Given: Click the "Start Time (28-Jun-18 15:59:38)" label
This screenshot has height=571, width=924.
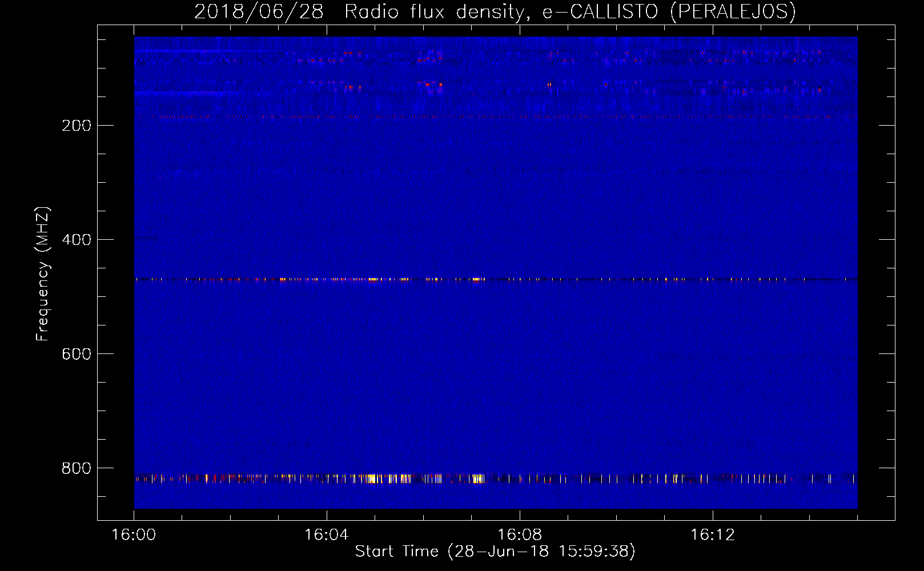Looking at the screenshot, I should click(x=495, y=552).
